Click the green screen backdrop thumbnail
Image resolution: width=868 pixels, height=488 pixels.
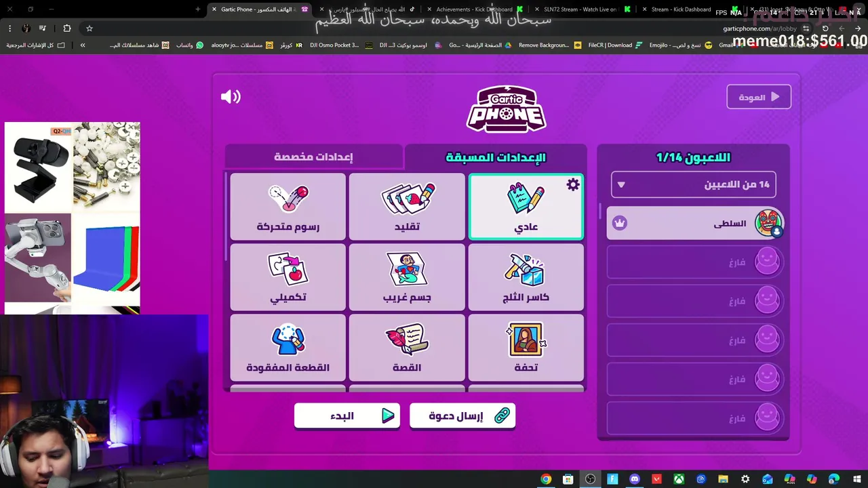(x=106, y=258)
